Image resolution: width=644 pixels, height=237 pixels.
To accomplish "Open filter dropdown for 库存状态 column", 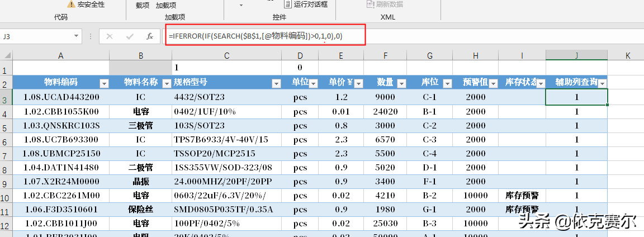I will click(541, 83).
